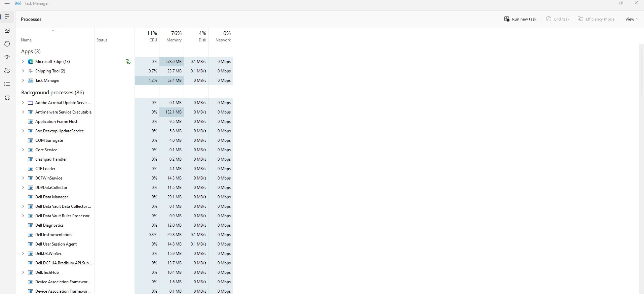The image size is (644, 294).
Task: Expand the Microsoft Edge (13) group
Action: coord(23,62)
